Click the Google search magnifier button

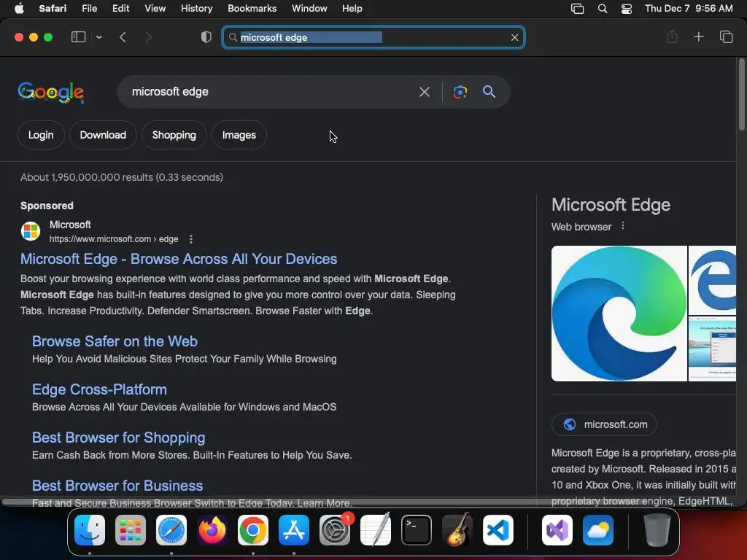click(489, 91)
